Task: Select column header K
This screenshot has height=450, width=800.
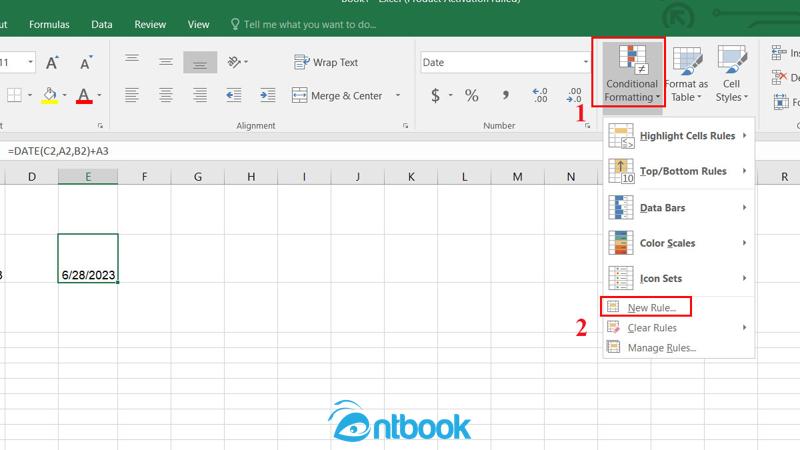Action: 411,177
